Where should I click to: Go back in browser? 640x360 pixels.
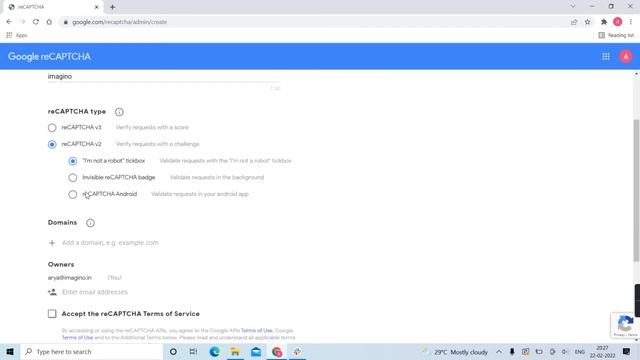coord(9,22)
